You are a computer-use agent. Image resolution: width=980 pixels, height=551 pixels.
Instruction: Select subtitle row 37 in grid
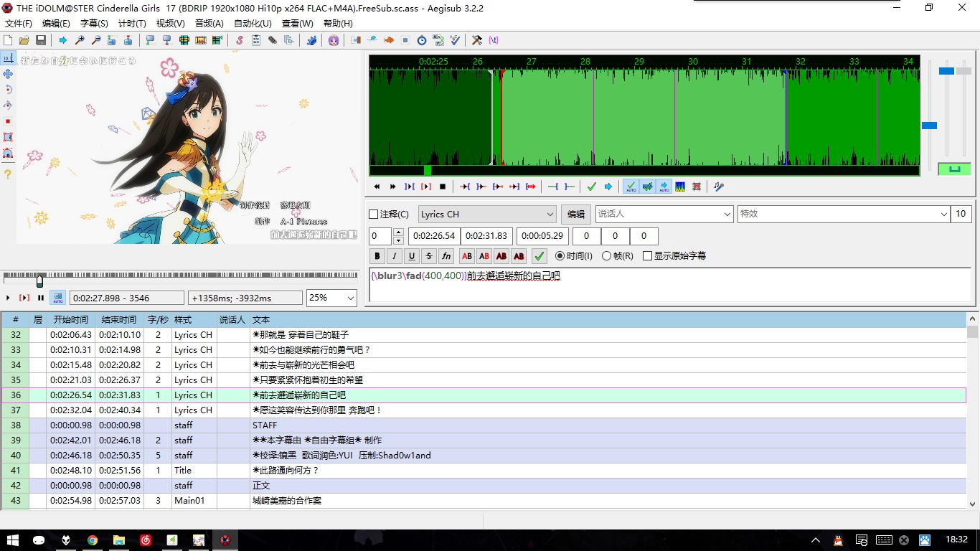[x=484, y=410]
